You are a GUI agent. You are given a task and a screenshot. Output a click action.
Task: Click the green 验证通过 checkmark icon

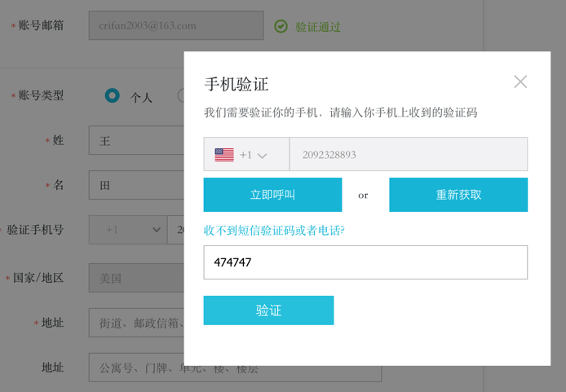coord(281,26)
